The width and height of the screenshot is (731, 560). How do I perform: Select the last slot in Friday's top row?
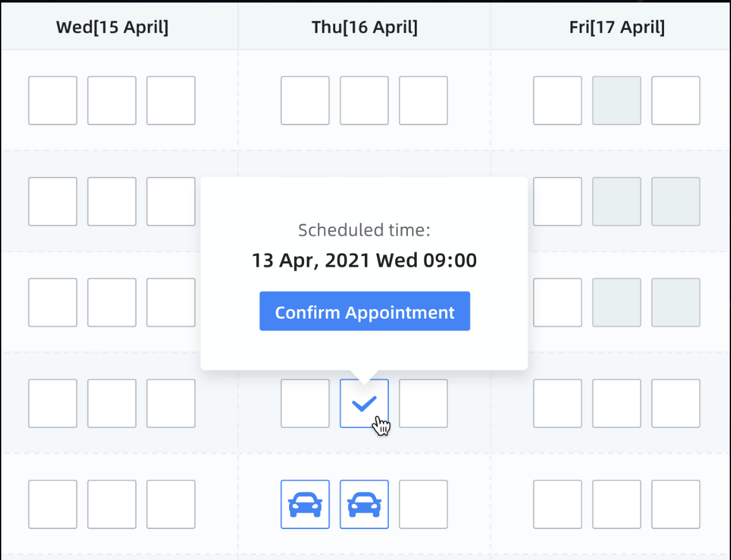click(x=676, y=100)
